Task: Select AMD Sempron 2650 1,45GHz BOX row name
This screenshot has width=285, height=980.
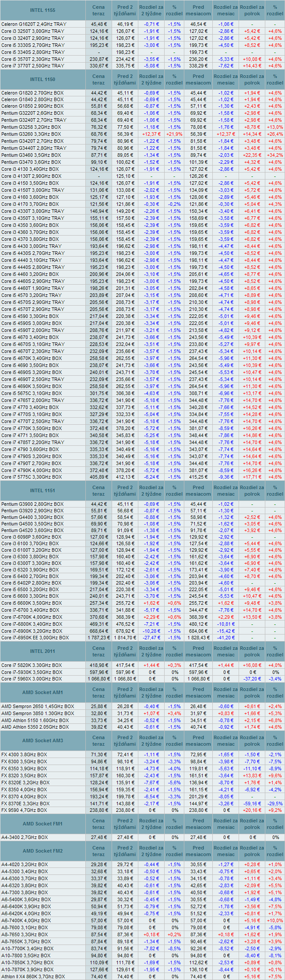Action: pyautogui.click(x=38, y=706)
